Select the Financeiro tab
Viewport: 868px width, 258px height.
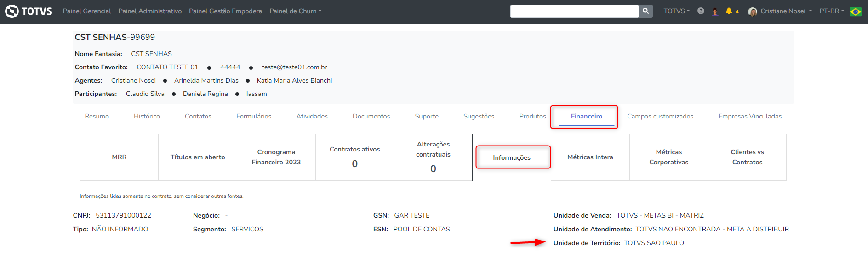coord(586,116)
